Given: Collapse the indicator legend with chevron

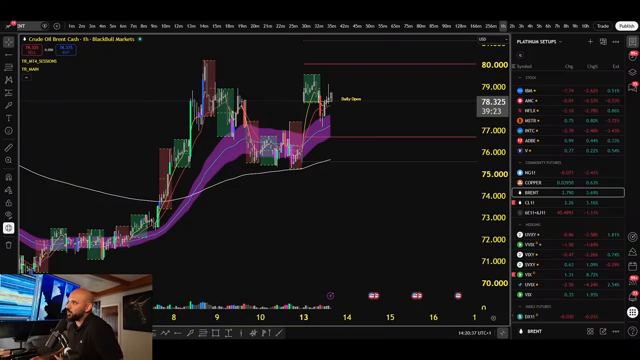Looking at the screenshot, I should pyautogui.click(x=26, y=77).
